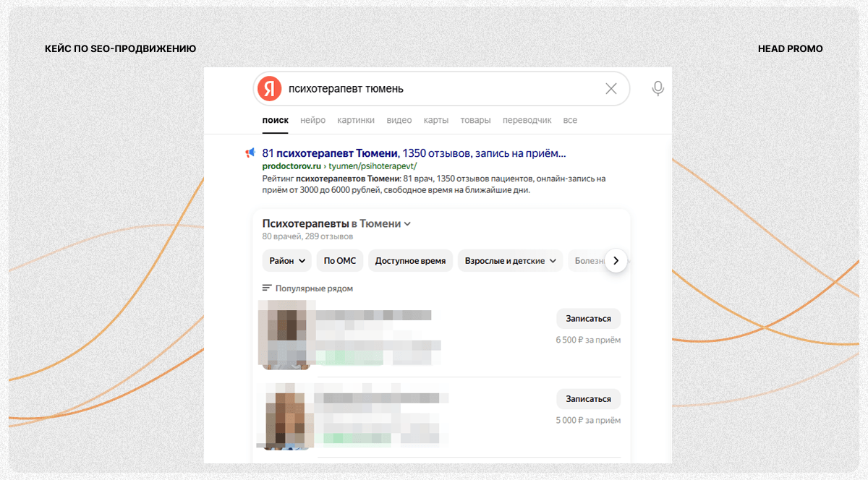
Task: Click the 6 500 ₽ за приём price
Action: [x=588, y=340]
